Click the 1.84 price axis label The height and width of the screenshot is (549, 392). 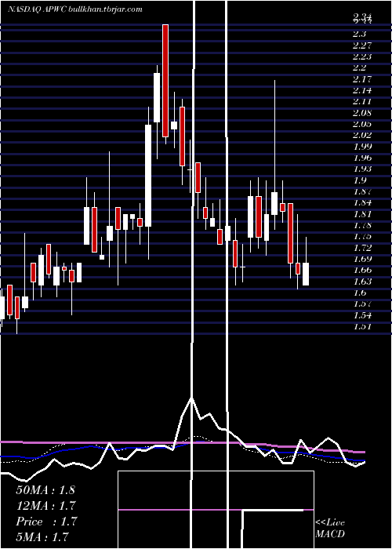[x=362, y=202]
